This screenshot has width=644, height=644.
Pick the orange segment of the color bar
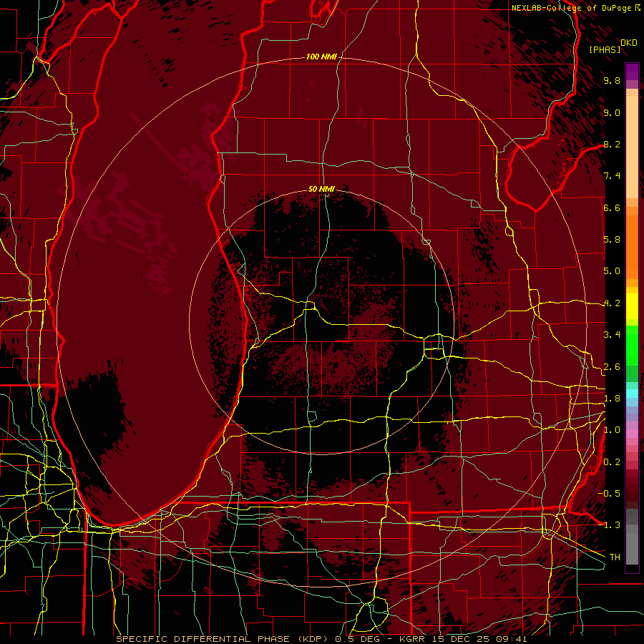click(632, 246)
